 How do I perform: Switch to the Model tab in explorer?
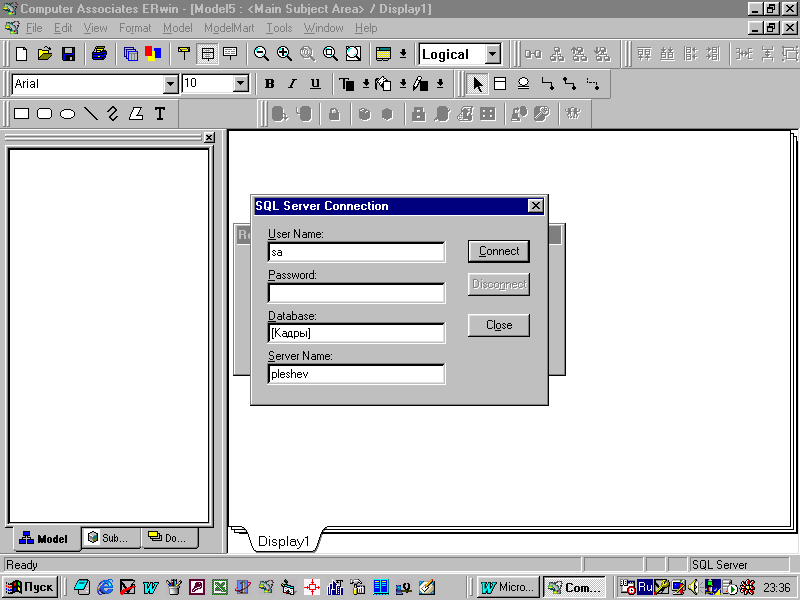44,539
